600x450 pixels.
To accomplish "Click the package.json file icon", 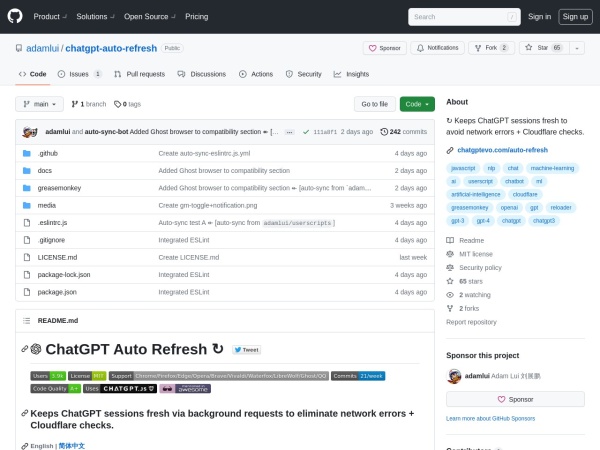I will [27, 292].
